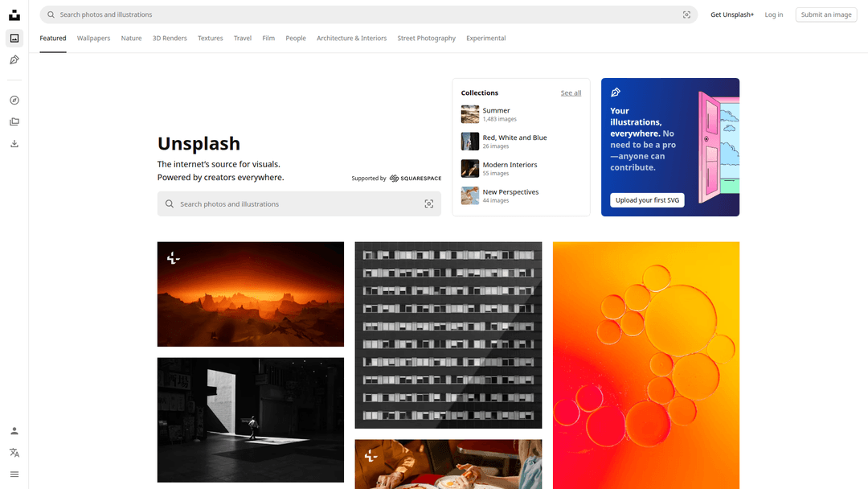Open the Explore compass icon
This screenshot has height=489, width=868.
(x=14, y=101)
